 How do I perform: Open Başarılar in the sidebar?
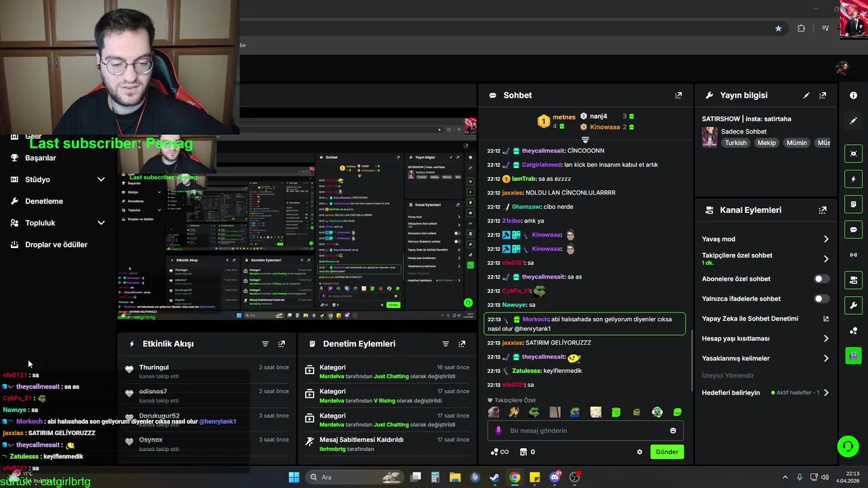coord(41,158)
